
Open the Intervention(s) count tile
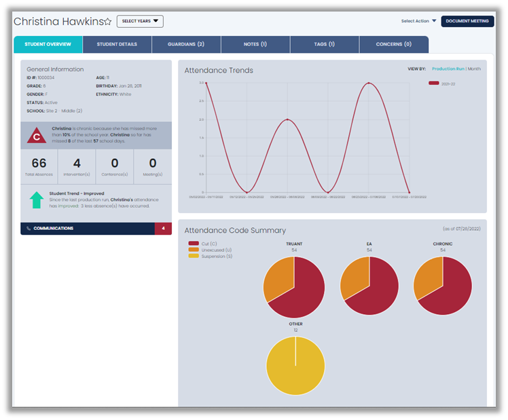coord(77,166)
